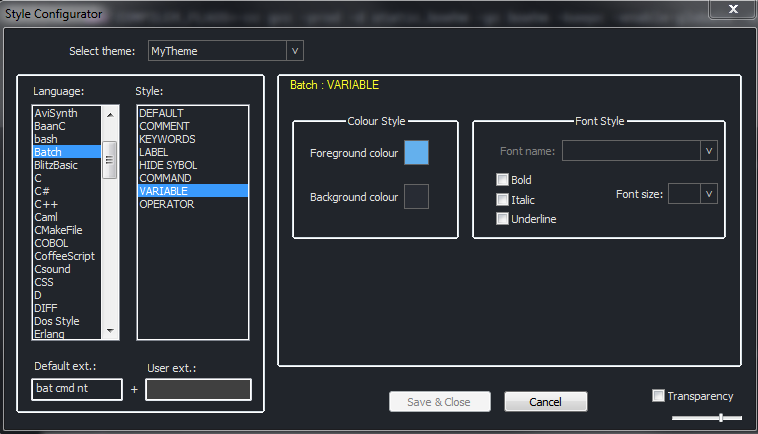Enable the Italic checkbox
The image size is (758, 434).
pyautogui.click(x=502, y=200)
